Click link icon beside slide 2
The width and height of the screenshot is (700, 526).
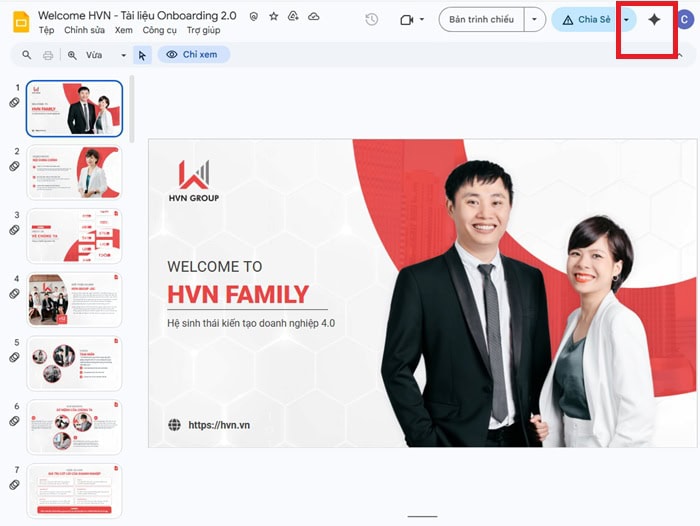pos(14,166)
